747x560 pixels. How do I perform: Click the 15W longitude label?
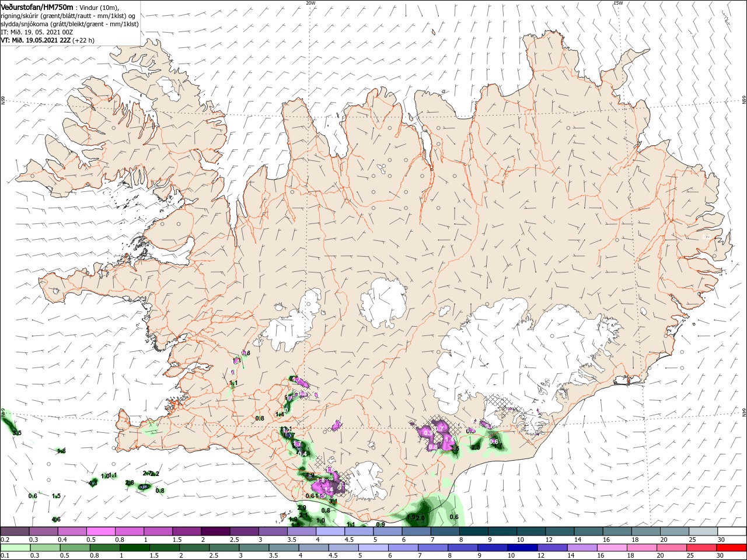click(618, 3)
